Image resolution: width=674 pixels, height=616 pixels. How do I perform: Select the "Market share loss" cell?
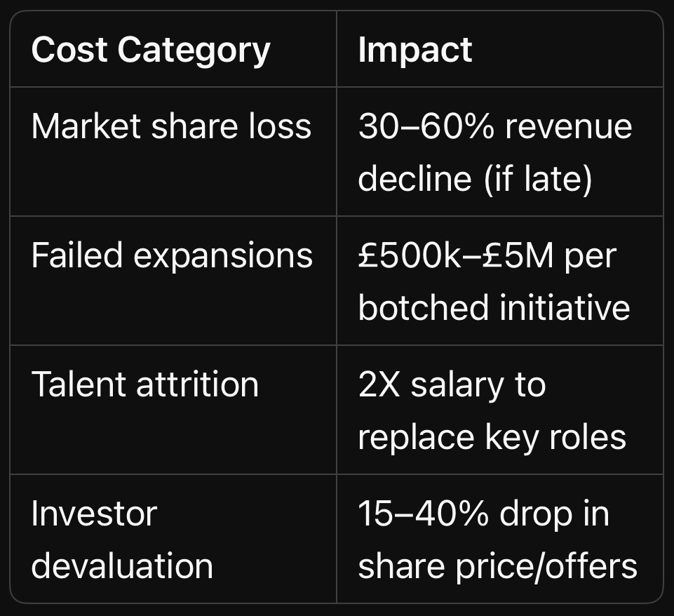[171, 127]
